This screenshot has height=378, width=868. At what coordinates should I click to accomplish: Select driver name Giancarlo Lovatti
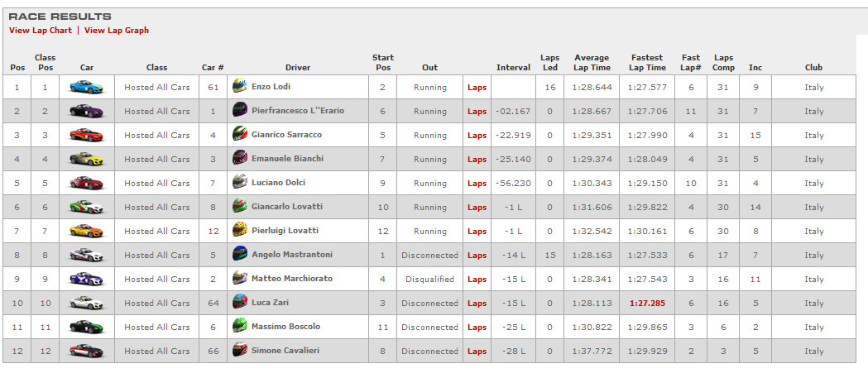[x=287, y=207]
